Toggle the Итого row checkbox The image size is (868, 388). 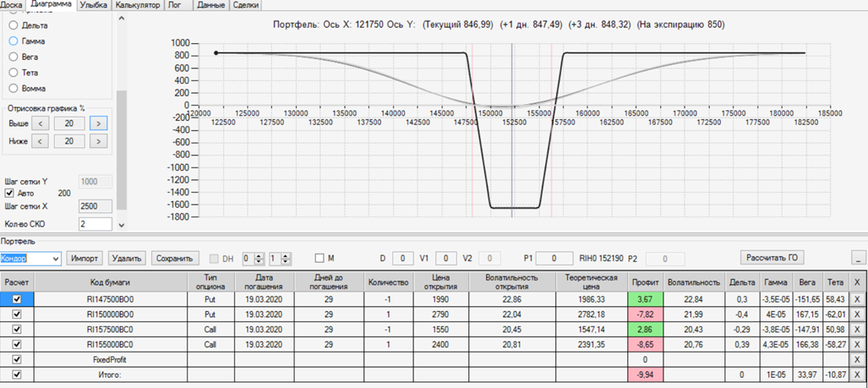point(17,374)
